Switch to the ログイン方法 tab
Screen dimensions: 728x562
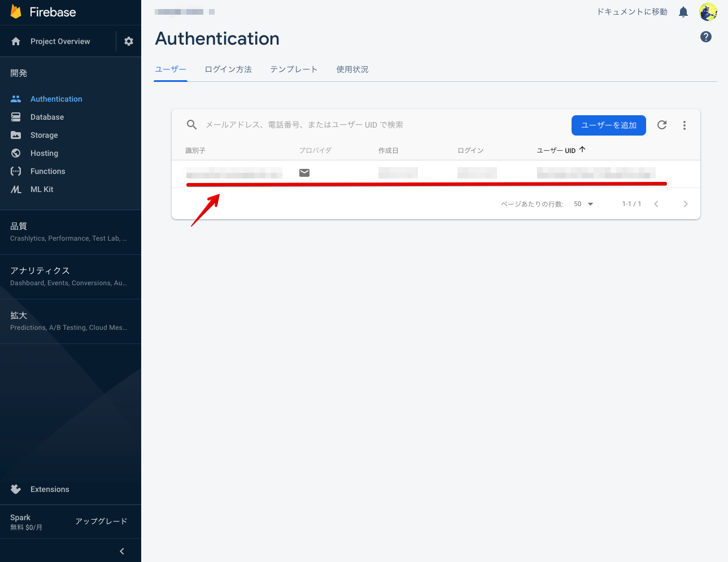228,69
